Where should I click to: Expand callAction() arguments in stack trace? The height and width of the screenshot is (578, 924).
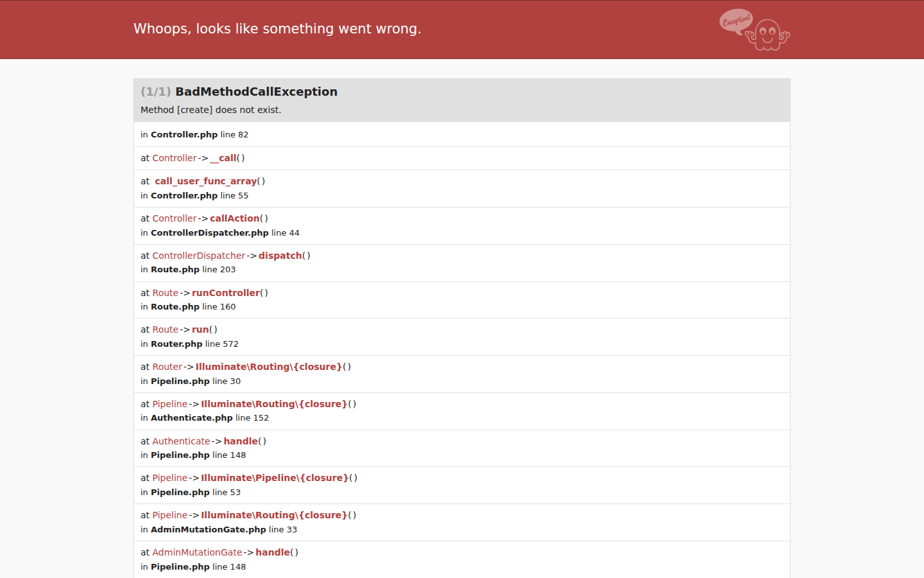(x=264, y=218)
